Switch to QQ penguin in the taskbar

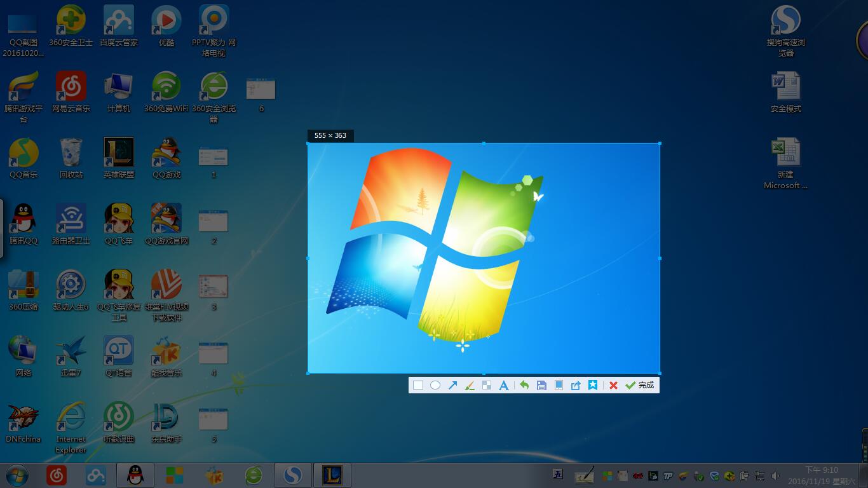135,475
